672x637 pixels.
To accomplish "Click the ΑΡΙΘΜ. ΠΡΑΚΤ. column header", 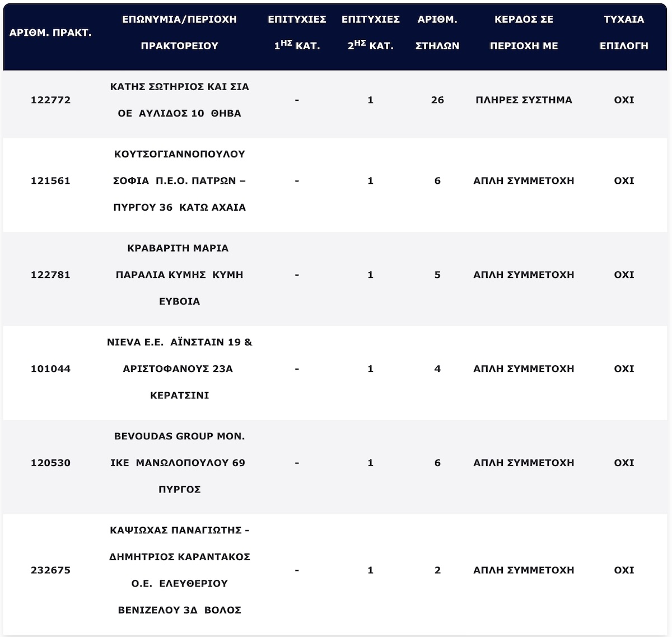I will pyautogui.click(x=50, y=32).
